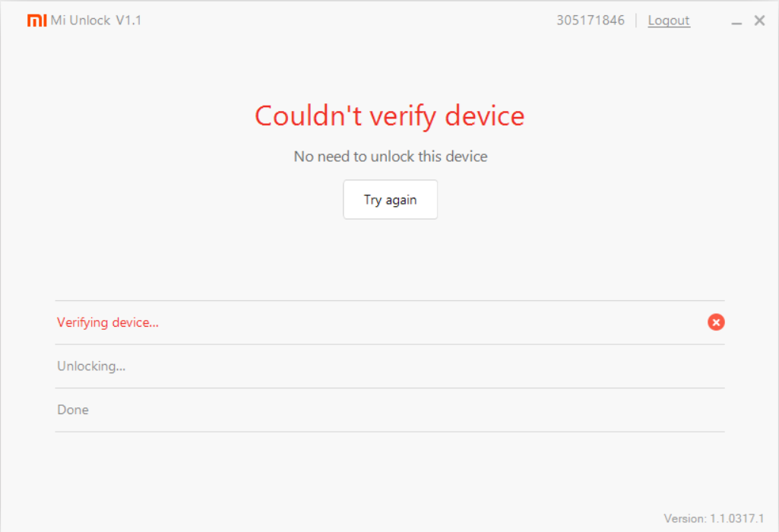Image resolution: width=779 pixels, height=532 pixels.
Task: Select the account ID 305171846
Action: click(x=590, y=21)
